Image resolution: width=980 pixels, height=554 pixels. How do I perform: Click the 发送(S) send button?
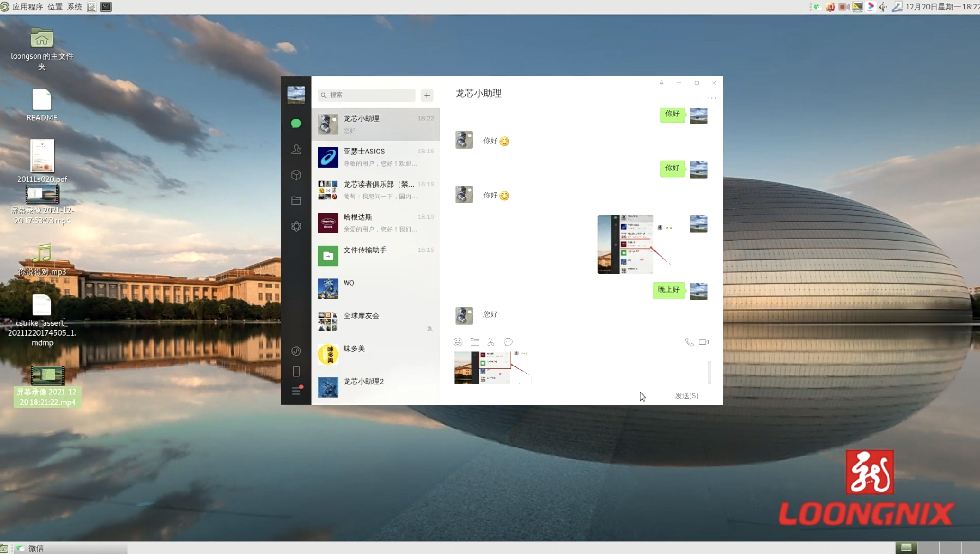686,396
